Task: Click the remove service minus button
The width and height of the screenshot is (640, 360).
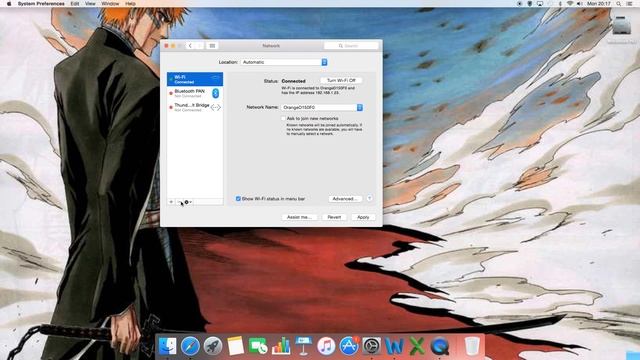Action: point(179,202)
